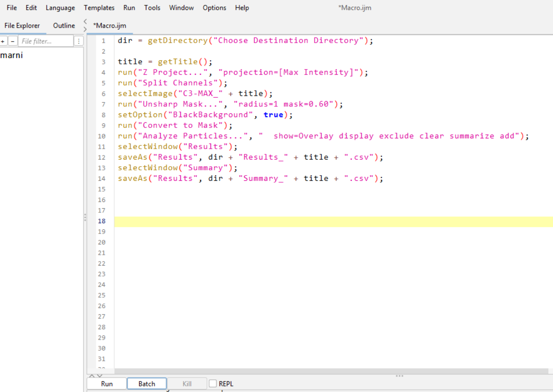The image size is (553, 392).
Task: Click the Kill button
Action: pos(187,384)
